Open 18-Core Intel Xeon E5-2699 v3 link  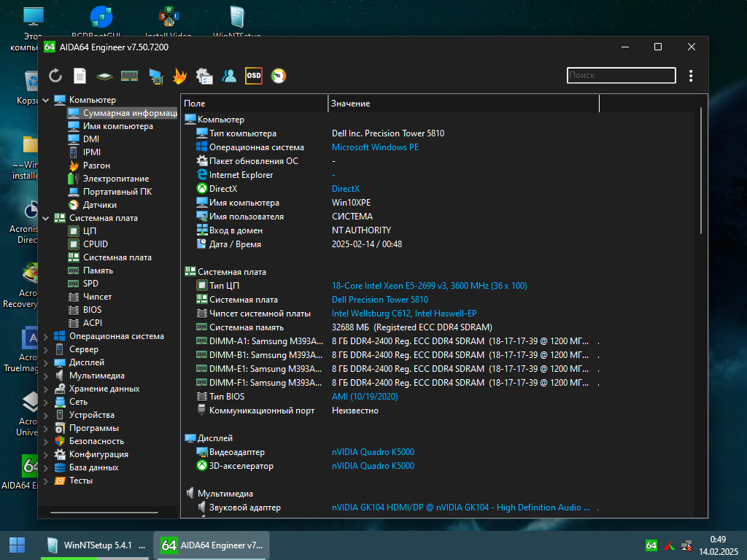pos(429,286)
